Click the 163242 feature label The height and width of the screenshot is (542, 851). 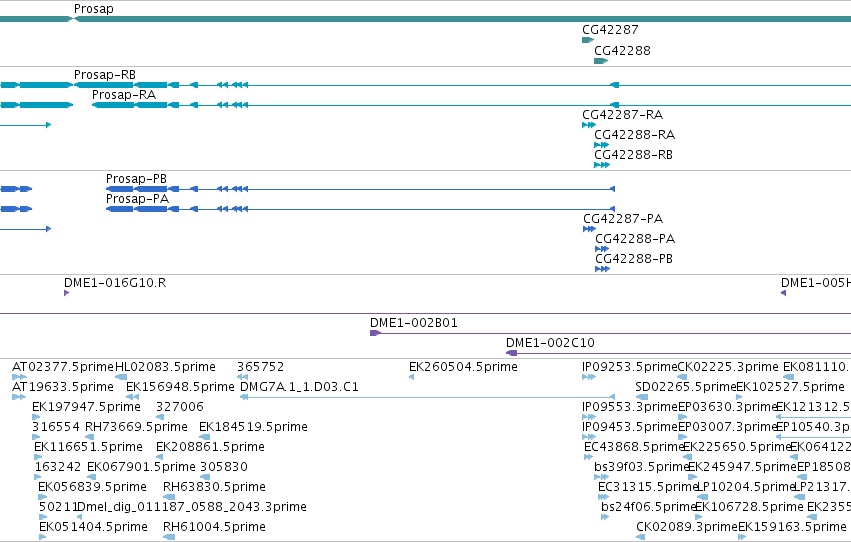[58, 467]
